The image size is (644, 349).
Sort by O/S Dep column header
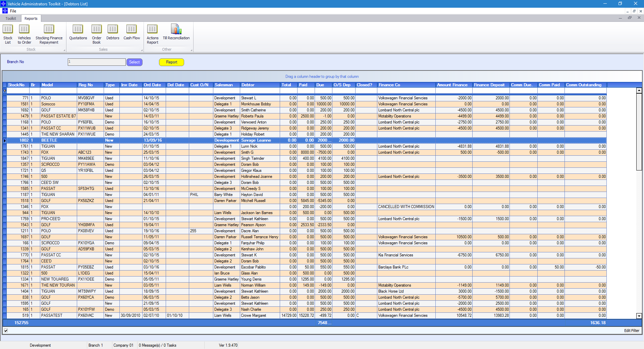344,85
